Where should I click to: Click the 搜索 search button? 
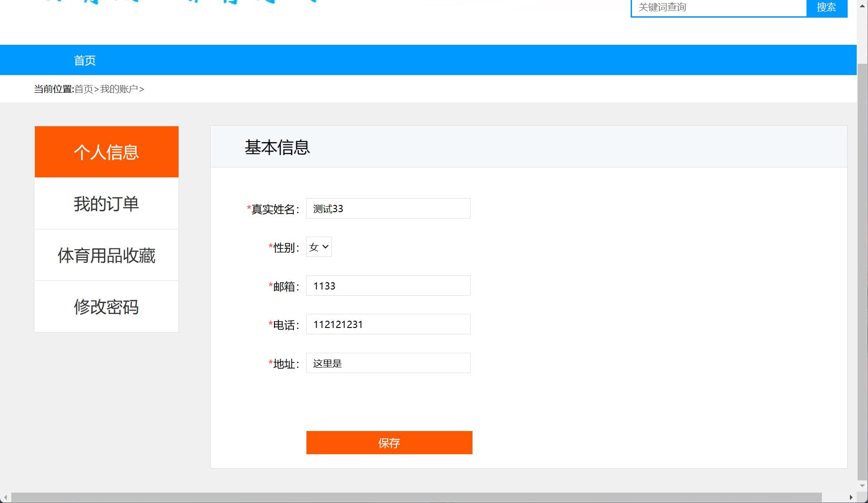pos(827,7)
